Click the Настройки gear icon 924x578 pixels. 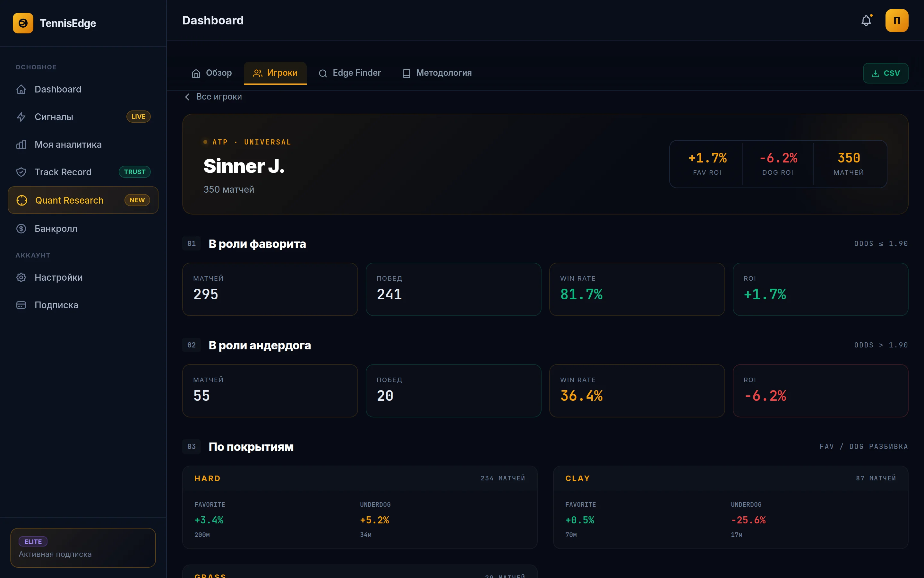pos(21,277)
